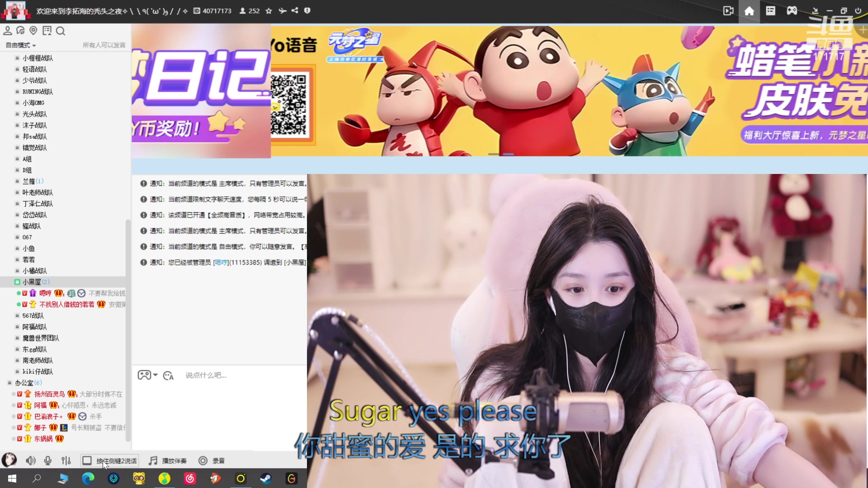Viewport: 868px width, 488px height.
Task: Open the chat sessions icon
Action: [x=21, y=30]
